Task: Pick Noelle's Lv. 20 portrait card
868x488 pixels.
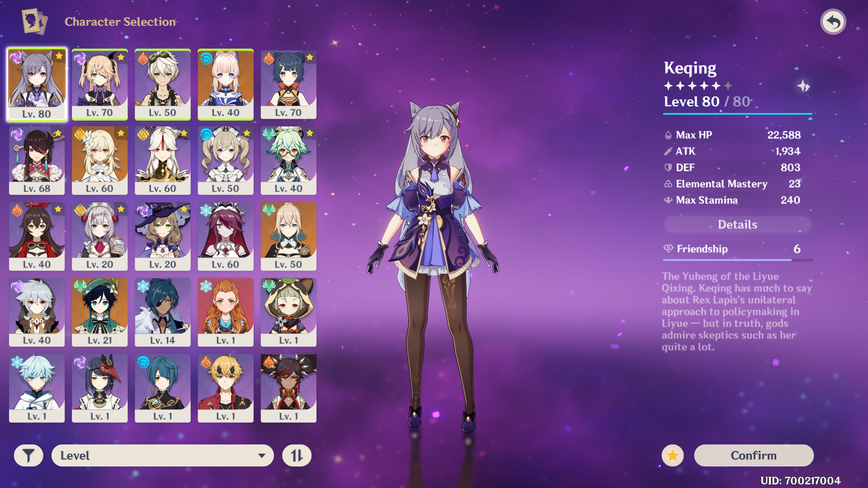Action: (x=100, y=236)
